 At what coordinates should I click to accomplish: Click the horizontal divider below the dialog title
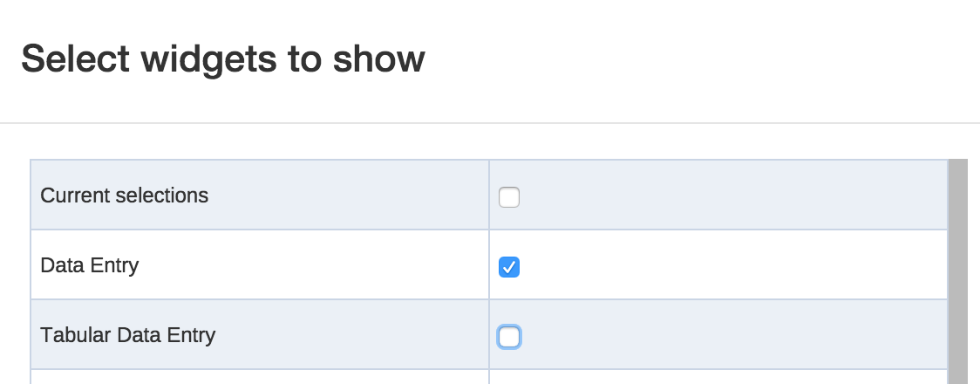[490, 123]
